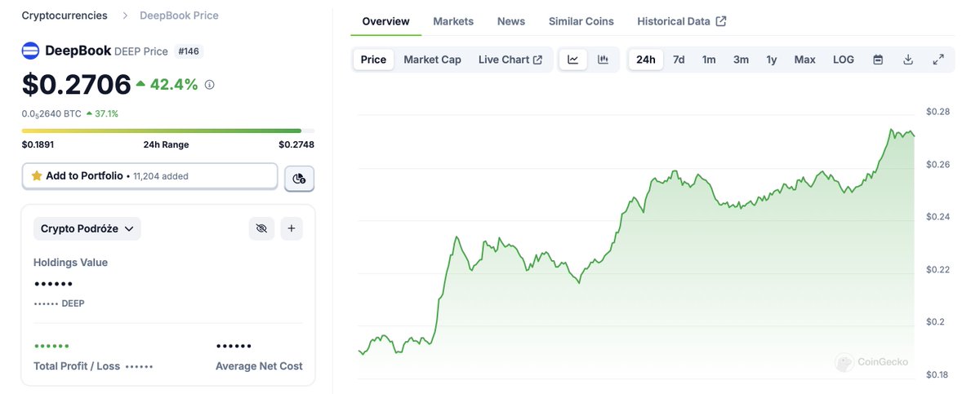
Task: Click the external-link icon beside Historical Data
Action: pyautogui.click(x=721, y=21)
